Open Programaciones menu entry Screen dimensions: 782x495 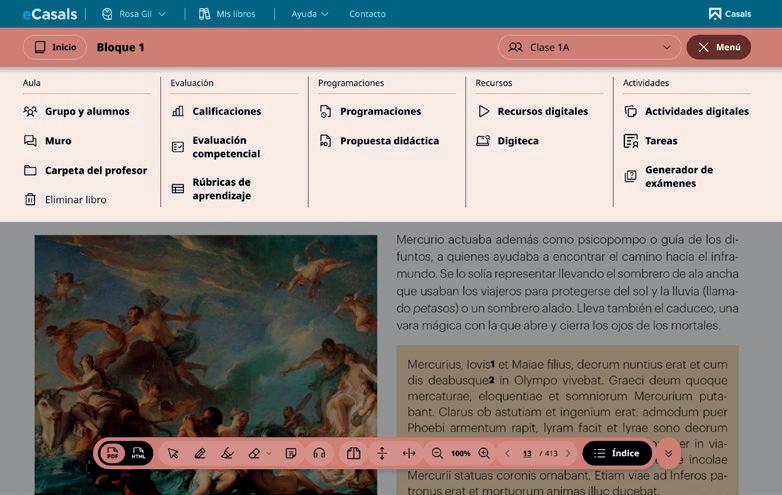click(x=380, y=111)
